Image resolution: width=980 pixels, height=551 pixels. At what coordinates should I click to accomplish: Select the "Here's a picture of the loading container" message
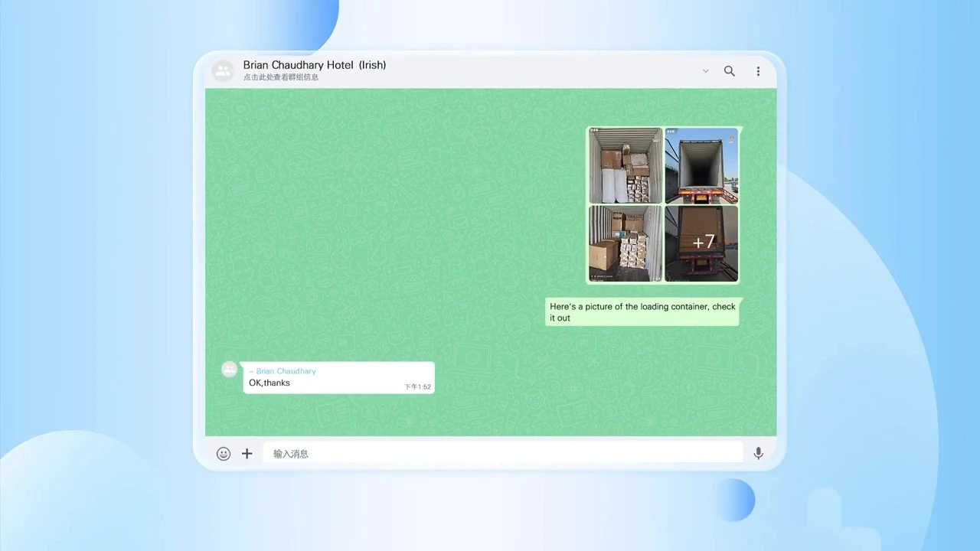[x=642, y=312]
